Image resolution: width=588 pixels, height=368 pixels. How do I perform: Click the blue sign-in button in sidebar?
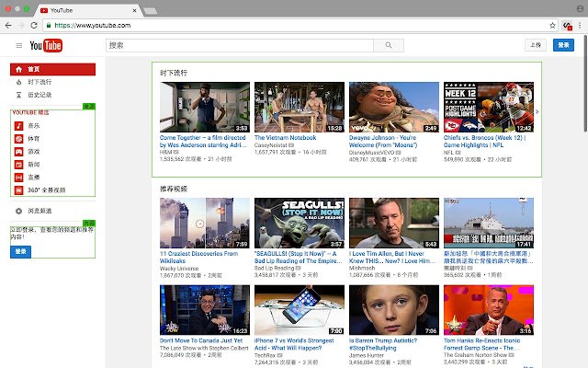pyautogui.click(x=20, y=251)
